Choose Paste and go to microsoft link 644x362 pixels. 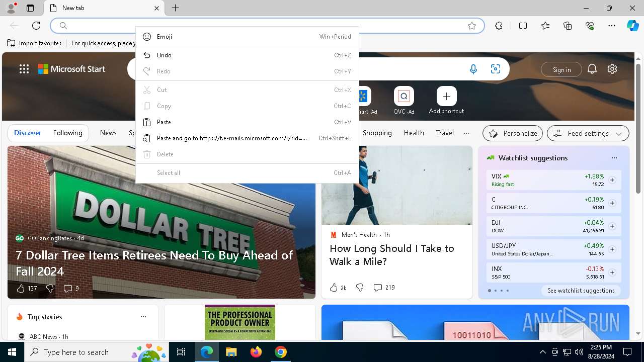click(x=247, y=138)
